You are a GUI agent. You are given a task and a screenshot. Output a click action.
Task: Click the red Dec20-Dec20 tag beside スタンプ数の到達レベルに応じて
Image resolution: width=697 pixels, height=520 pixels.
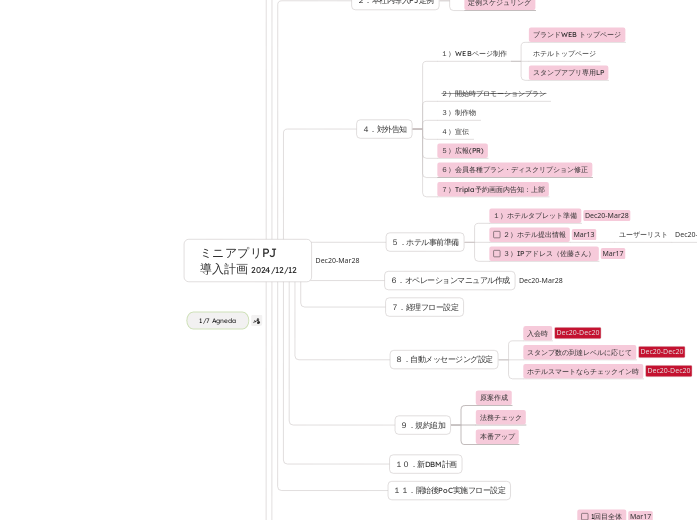(661, 352)
